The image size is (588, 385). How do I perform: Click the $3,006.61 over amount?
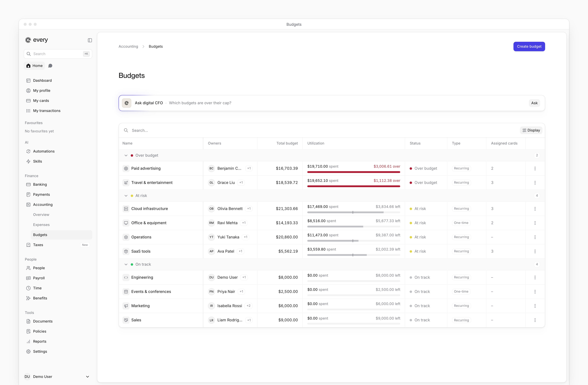tap(387, 167)
